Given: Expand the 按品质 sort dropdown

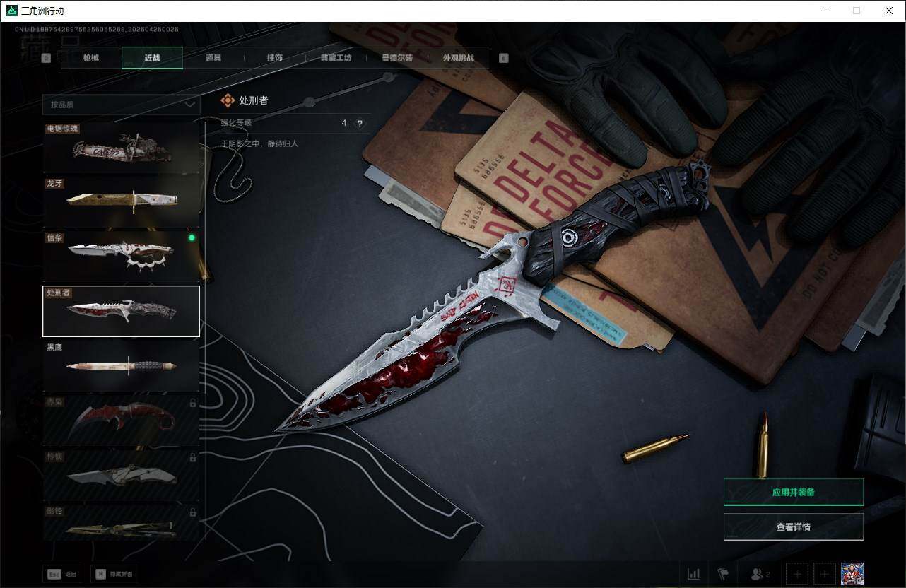Looking at the screenshot, I should pos(121,105).
